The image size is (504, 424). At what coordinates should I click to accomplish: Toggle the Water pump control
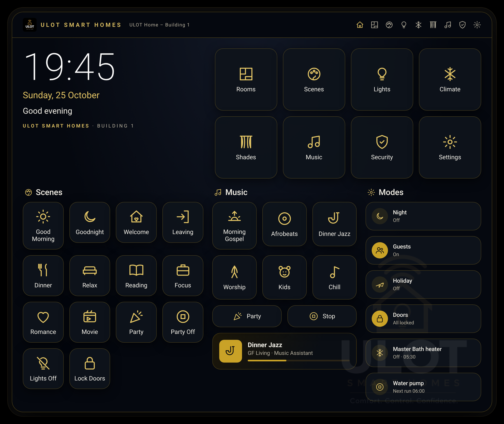point(423,387)
